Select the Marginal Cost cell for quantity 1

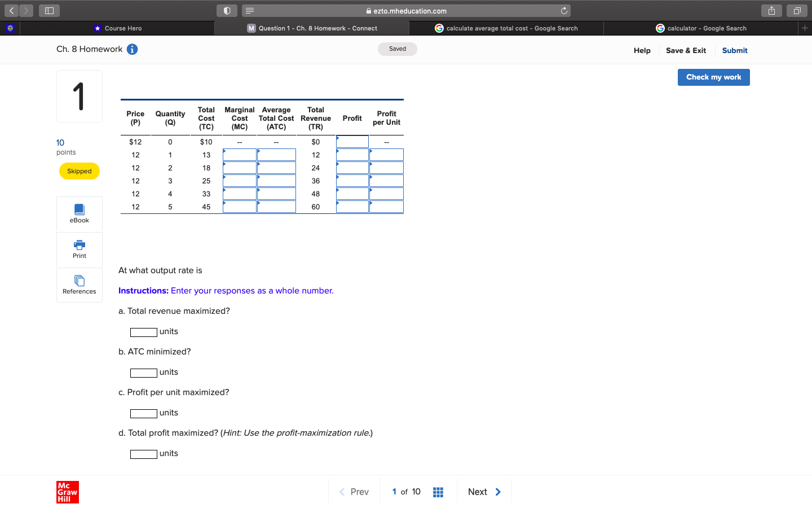point(239,154)
